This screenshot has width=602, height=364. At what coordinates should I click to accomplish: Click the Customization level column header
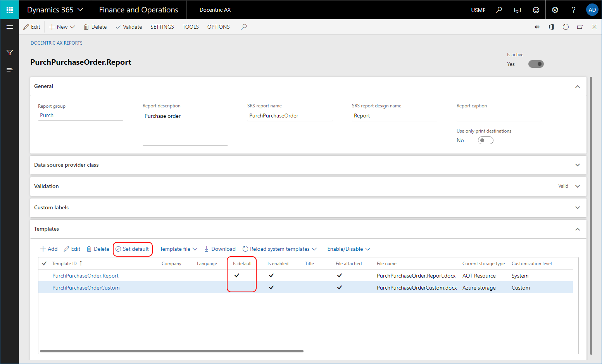(531, 264)
